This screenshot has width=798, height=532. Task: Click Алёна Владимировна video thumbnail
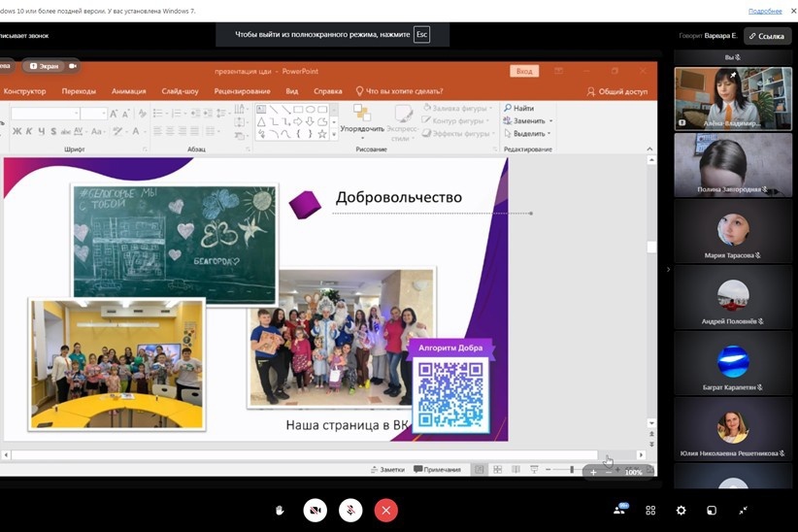point(733,98)
